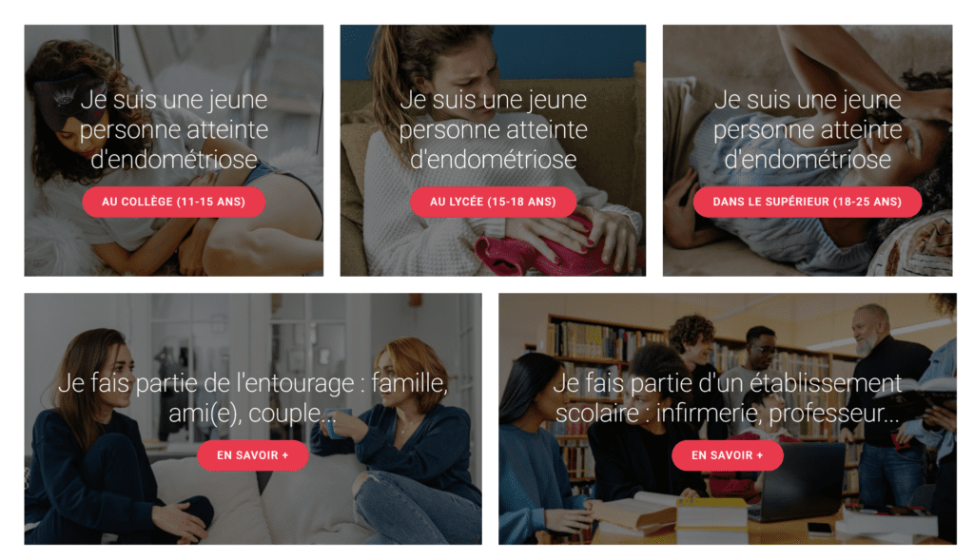Viewport: 974px width, 560px height.
Task: Click the AU COLLÈGE (11-15 ANS) button
Action: pos(174,202)
